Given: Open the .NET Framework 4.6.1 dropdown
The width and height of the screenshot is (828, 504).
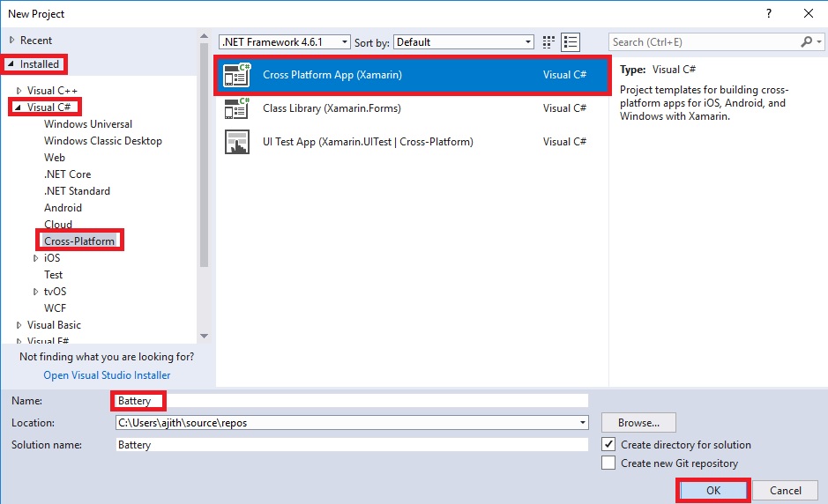Looking at the screenshot, I should [285, 42].
